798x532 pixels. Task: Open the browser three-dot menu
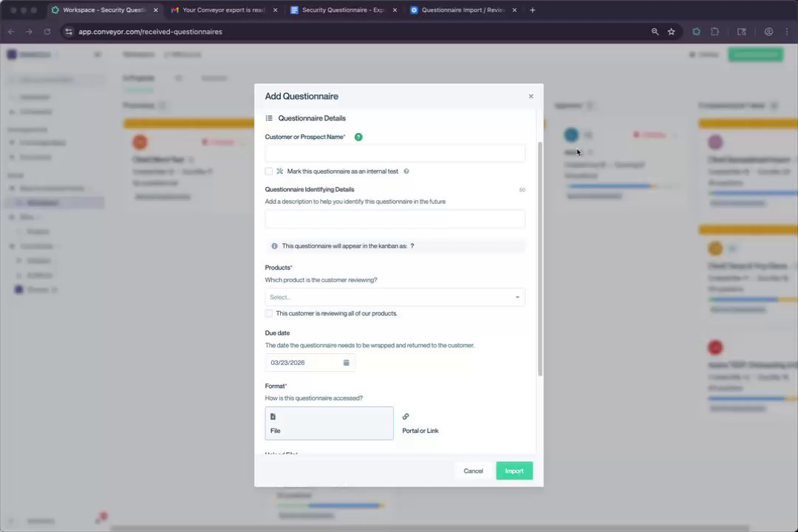787,32
